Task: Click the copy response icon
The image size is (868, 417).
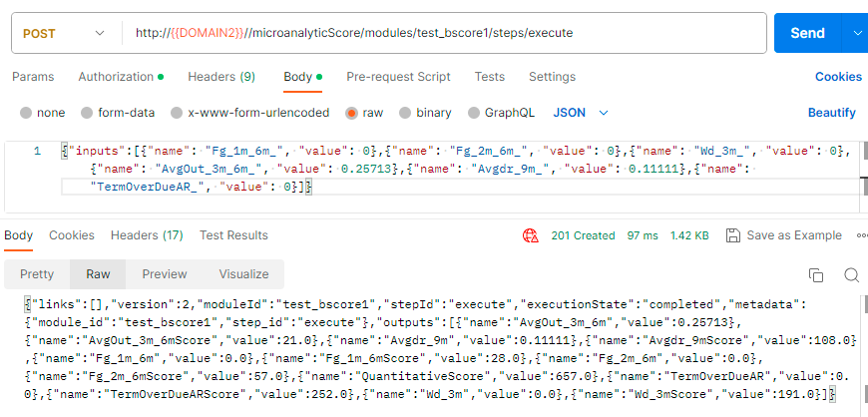Action: click(x=816, y=275)
